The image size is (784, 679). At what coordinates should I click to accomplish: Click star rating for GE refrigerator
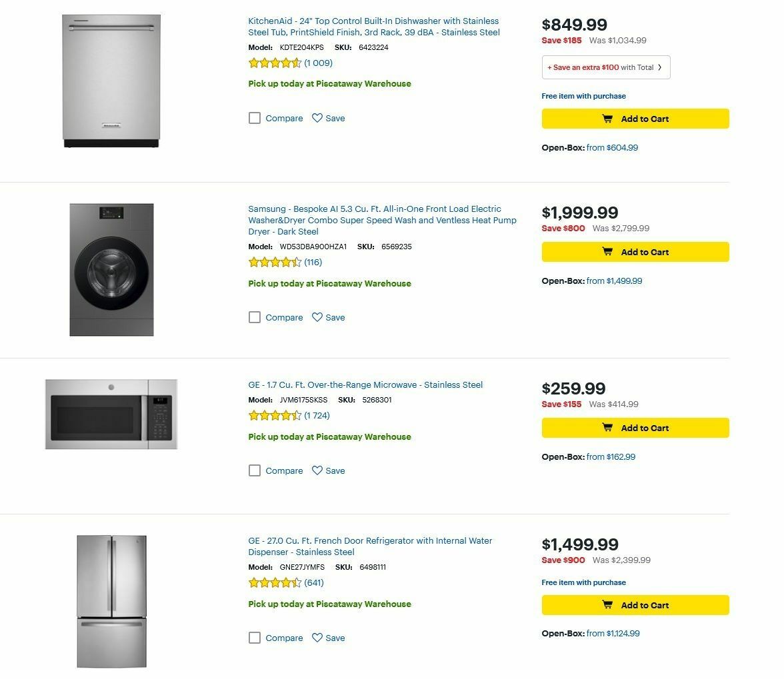click(275, 583)
